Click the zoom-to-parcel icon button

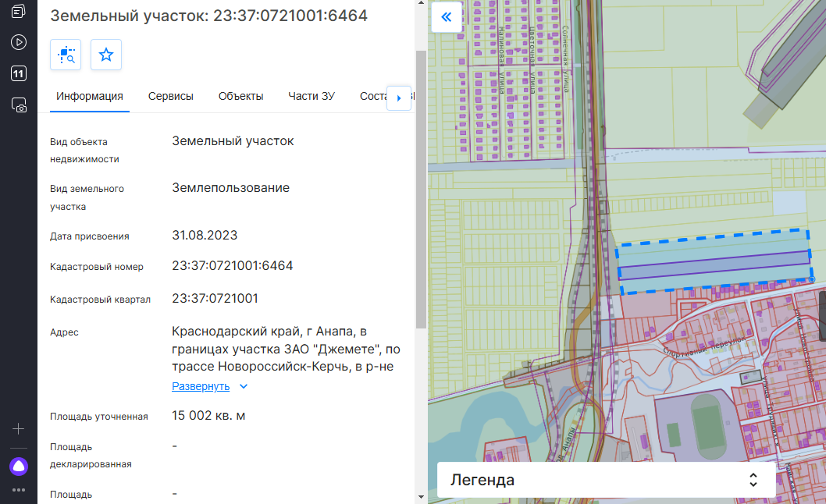pos(66,55)
